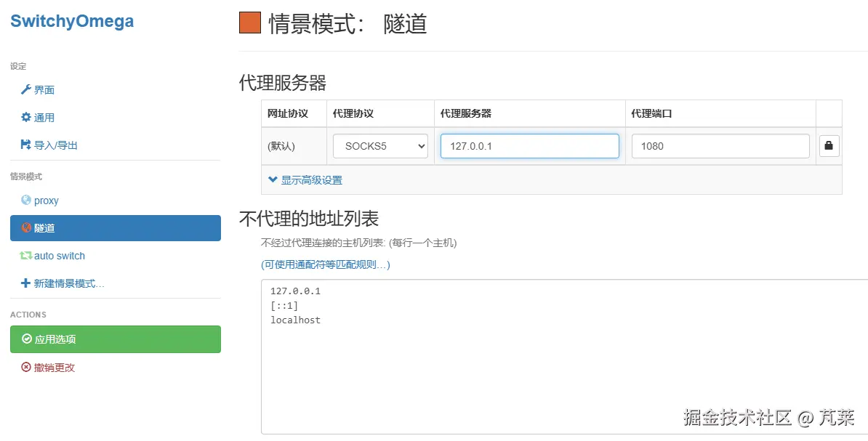Click the cancel icon on 撤销更改
868x441 pixels.
(26, 367)
